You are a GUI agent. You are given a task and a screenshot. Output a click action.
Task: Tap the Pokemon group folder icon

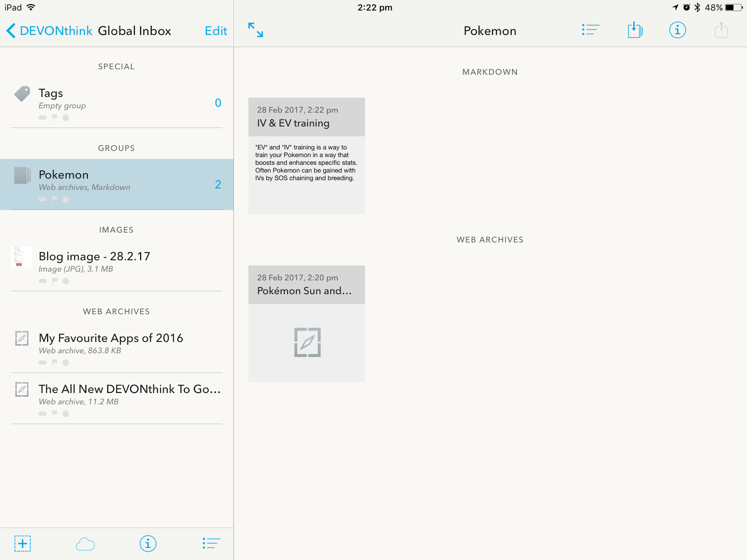(x=22, y=175)
